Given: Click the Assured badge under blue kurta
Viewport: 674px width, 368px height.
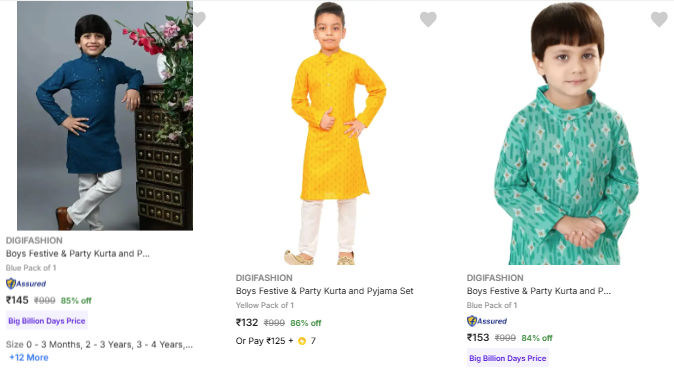Looking at the screenshot, I should point(26,284).
